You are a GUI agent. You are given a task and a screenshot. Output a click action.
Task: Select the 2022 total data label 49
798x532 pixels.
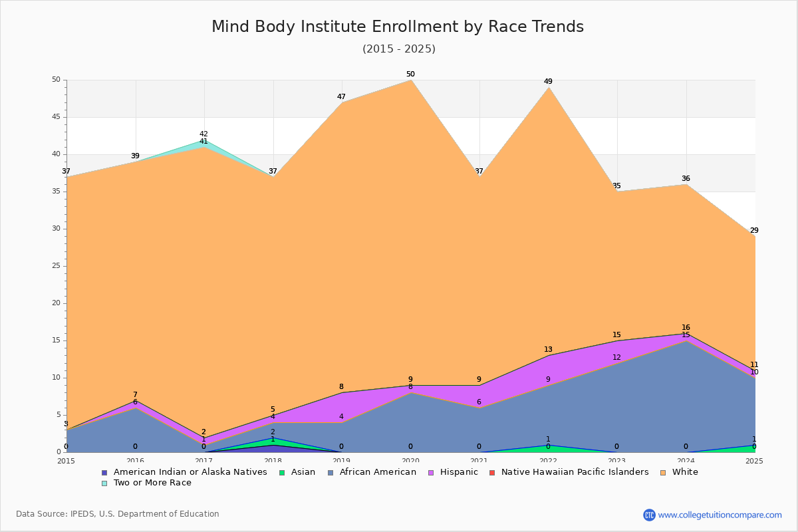(x=548, y=82)
